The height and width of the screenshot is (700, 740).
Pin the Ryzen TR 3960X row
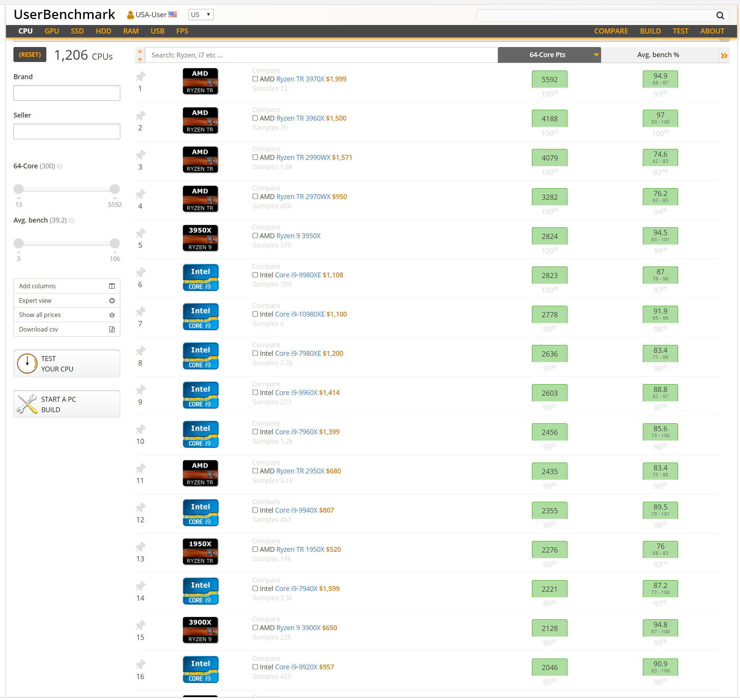[140, 116]
